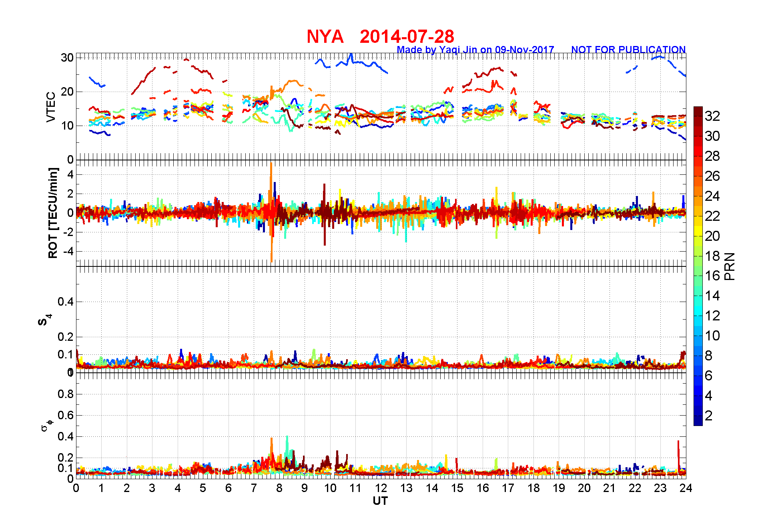Click S4 axis tick label "0.1"

click(x=66, y=354)
